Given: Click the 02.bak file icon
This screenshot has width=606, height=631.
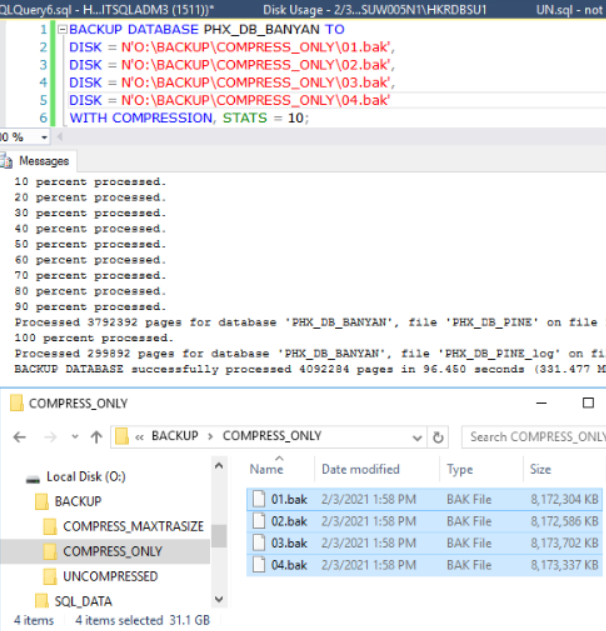Looking at the screenshot, I should tap(259, 521).
